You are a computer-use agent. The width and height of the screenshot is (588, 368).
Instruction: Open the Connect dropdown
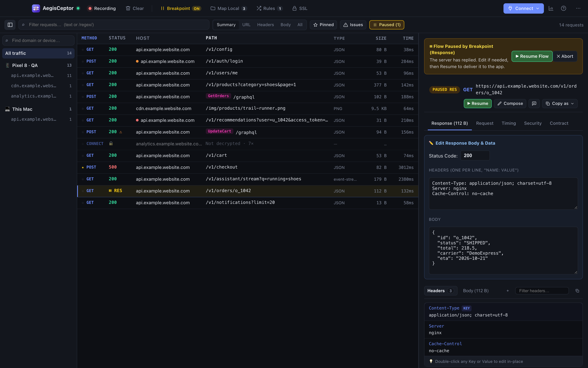click(524, 8)
